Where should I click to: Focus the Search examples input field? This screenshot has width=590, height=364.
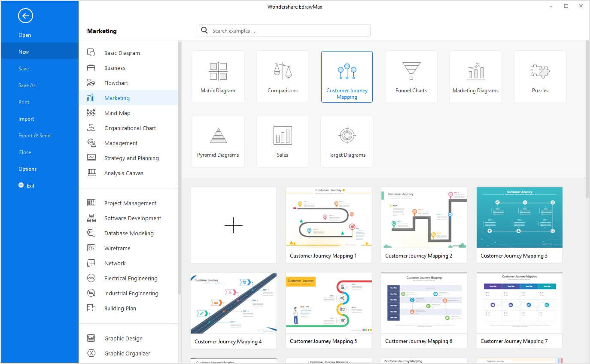point(285,30)
